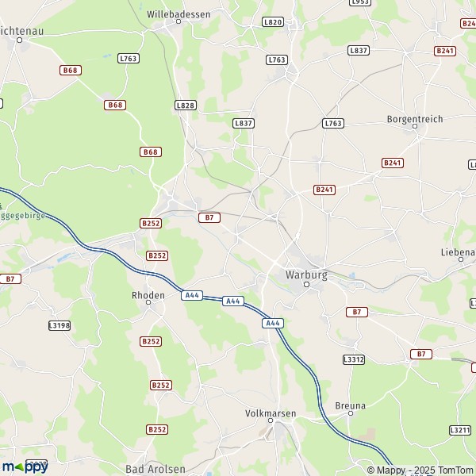Viewport: 476px width, 476px height.
Task: Click the Bad Arolsen label
Action: click(155, 469)
